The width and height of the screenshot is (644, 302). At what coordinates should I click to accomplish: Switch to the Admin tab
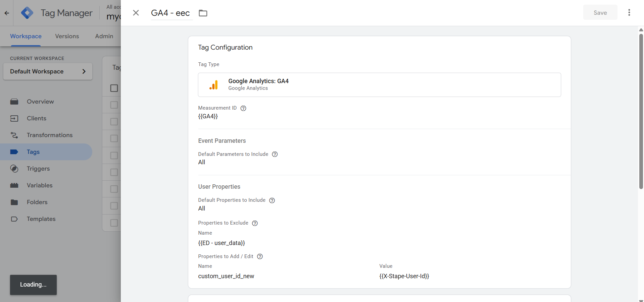pyautogui.click(x=104, y=36)
